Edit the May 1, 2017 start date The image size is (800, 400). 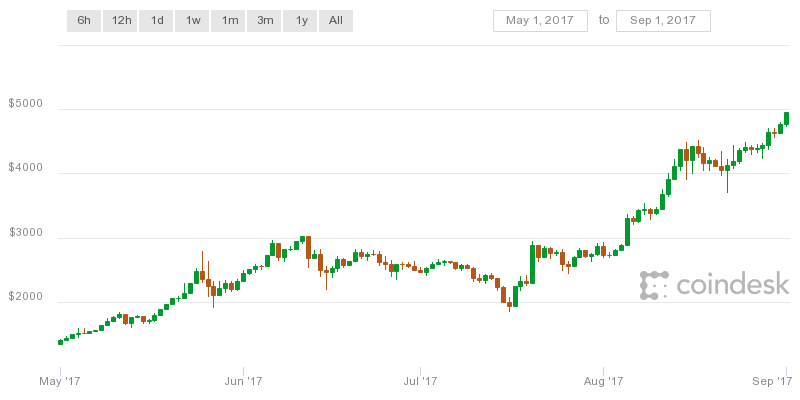pyautogui.click(x=540, y=20)
